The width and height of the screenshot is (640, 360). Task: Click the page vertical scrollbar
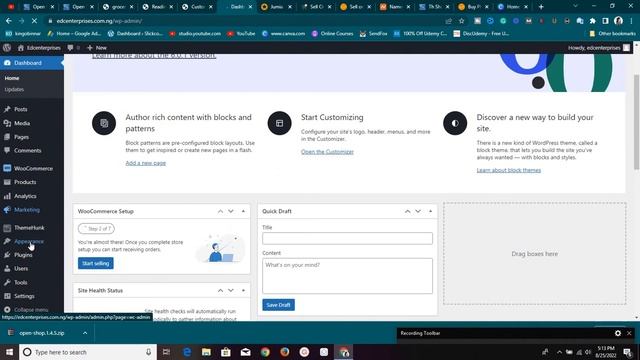[637, 122]
